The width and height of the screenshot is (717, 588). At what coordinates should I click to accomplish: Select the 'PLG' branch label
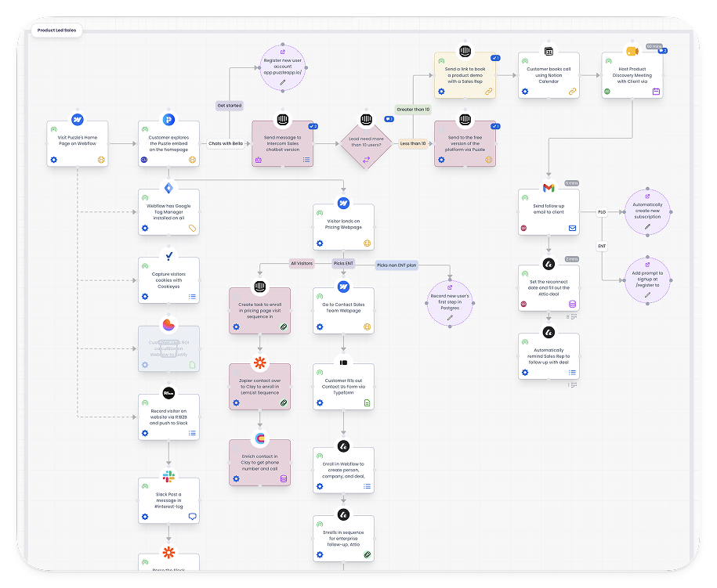(x=602, y=212)
